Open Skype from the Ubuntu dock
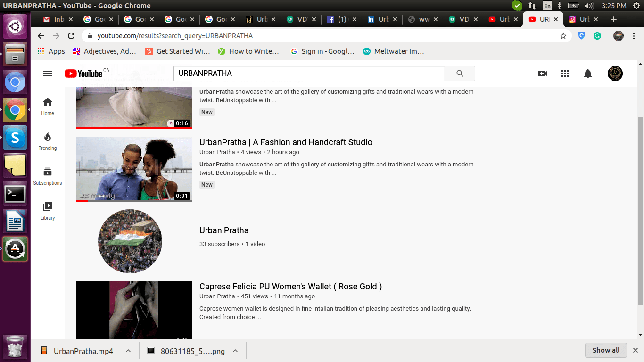644x362 pixels. tap(15, 138)
